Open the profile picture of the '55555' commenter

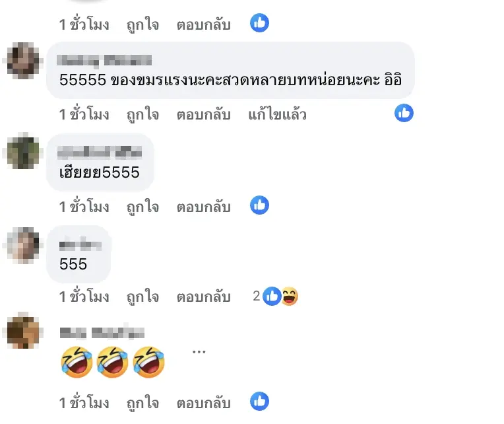(x=23, y=61)
